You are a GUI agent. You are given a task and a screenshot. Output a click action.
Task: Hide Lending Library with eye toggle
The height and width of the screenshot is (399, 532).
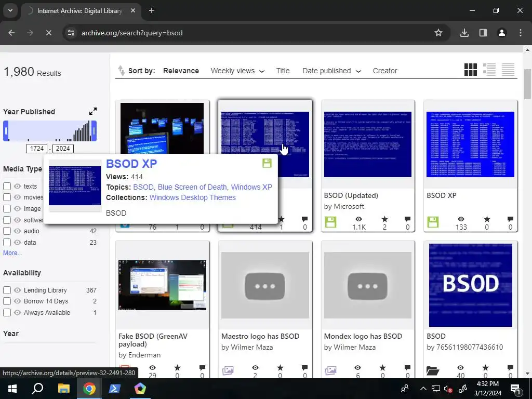[17, 290]
